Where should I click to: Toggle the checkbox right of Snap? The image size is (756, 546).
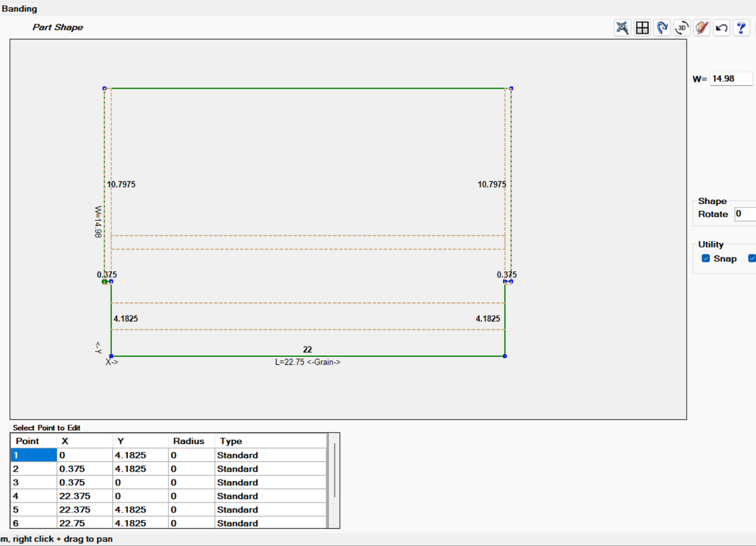[752, 259]
